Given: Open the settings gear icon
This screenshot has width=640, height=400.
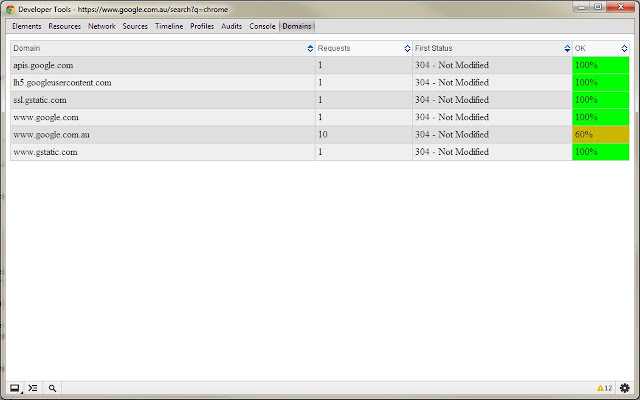Looking at the screenshot, I should pyautogui.click(x=624, y=388).
